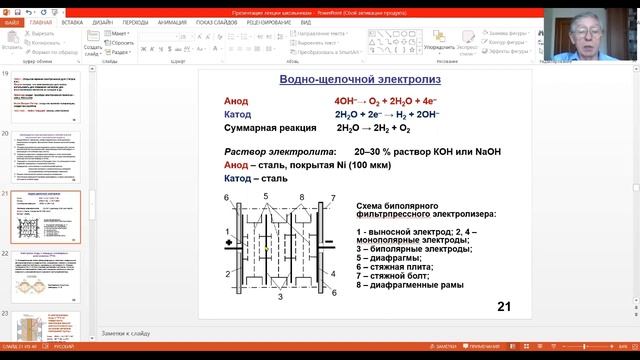Click zoom in plus button

tap(611, 347)
